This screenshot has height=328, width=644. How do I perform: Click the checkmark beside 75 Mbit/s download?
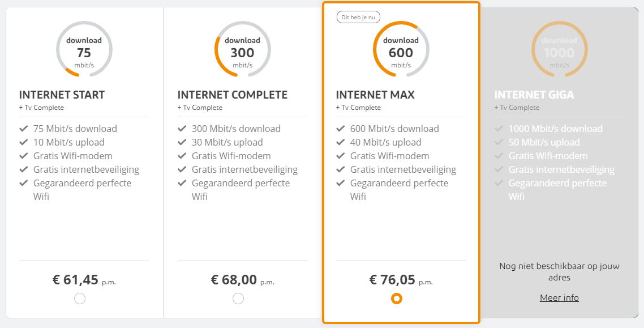point(24,129)
